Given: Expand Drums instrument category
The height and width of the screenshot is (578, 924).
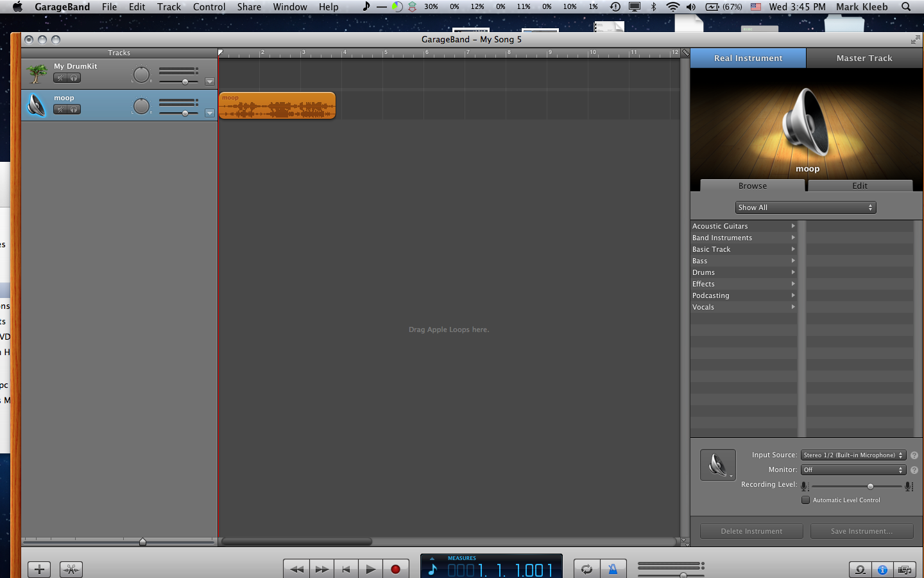Looking at the screenshot, I should coord(744,272).
